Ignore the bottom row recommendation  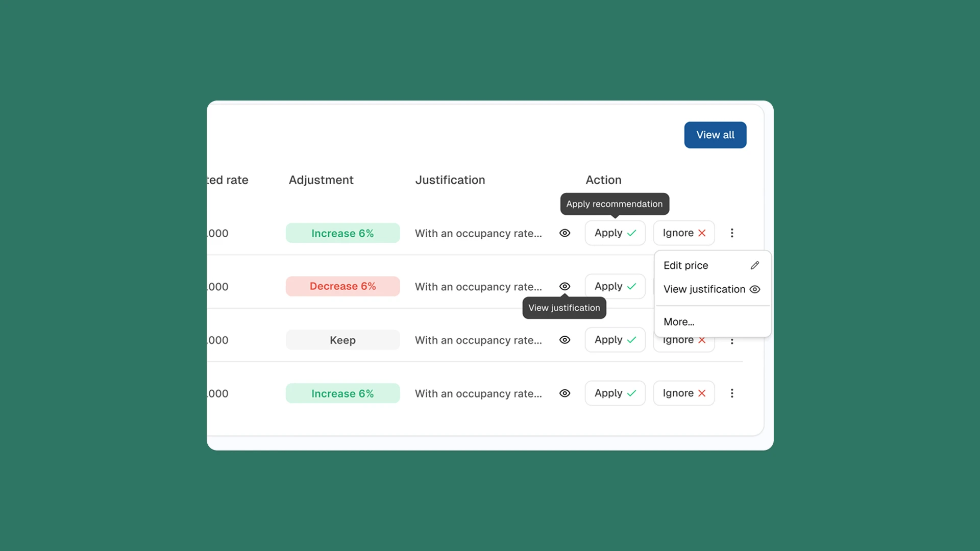point(683,393)
